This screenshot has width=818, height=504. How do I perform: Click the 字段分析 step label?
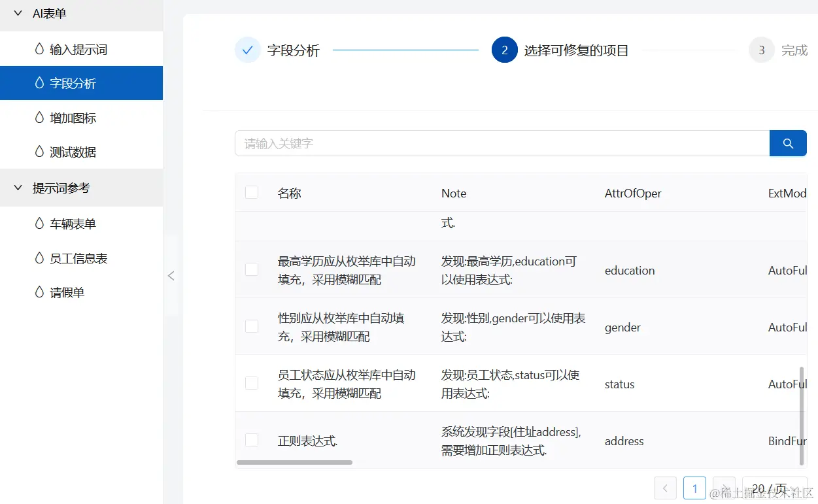click(x=294, y=50)
